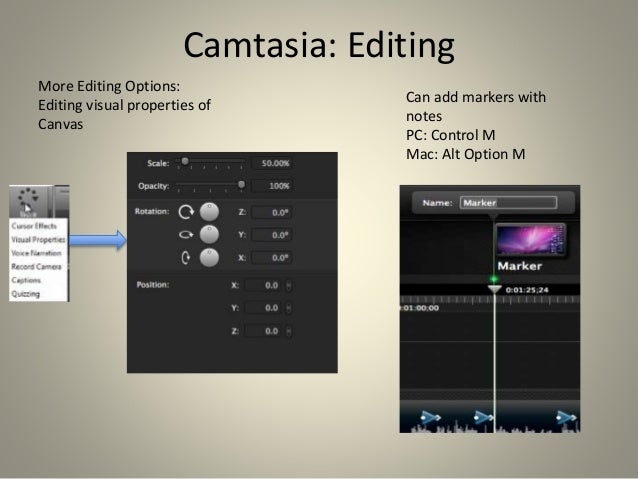This screenshot has width=638, height=479.
Task: Click the last blue transition arrow icon on the timeline track
Action: pos(566,418)
